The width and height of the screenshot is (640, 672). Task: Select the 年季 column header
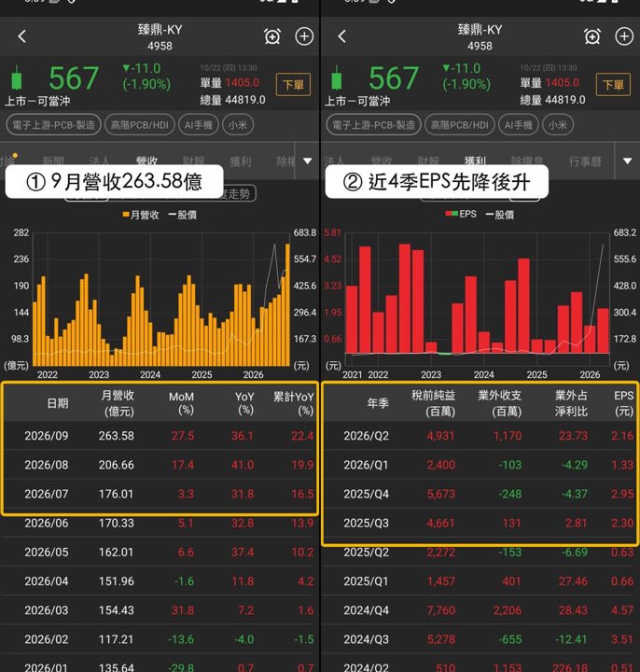pos(378,403)
